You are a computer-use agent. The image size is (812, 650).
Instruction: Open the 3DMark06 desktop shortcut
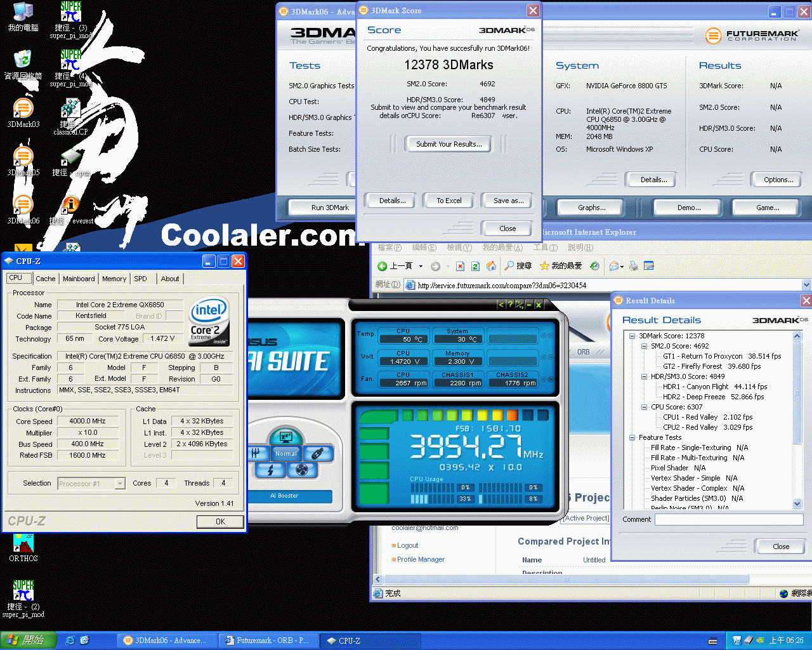tap(23, 209)
